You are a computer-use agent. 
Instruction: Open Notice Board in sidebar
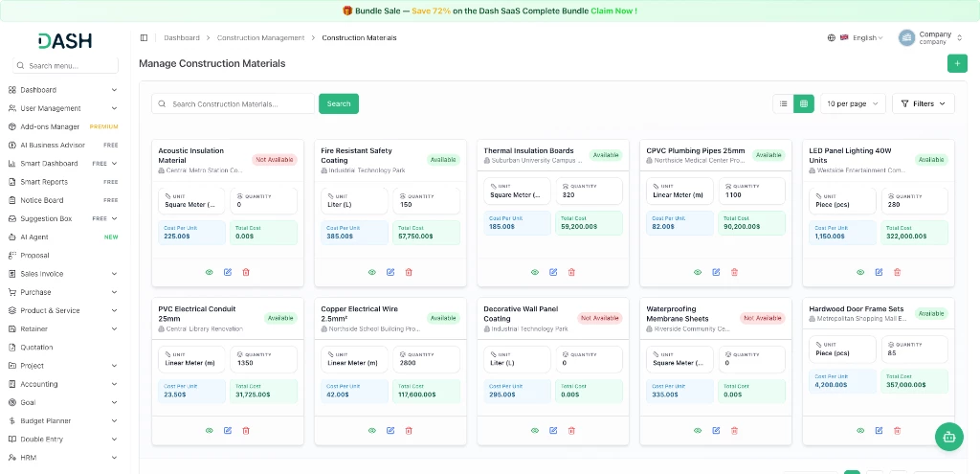click(x=62, y=200)
